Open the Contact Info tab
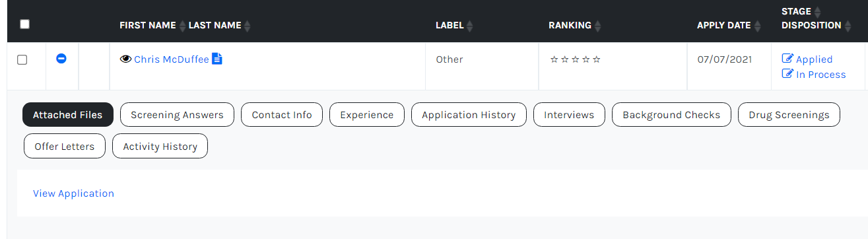The width and height of the screenshot is (868, 239). [x=282, y=115]
